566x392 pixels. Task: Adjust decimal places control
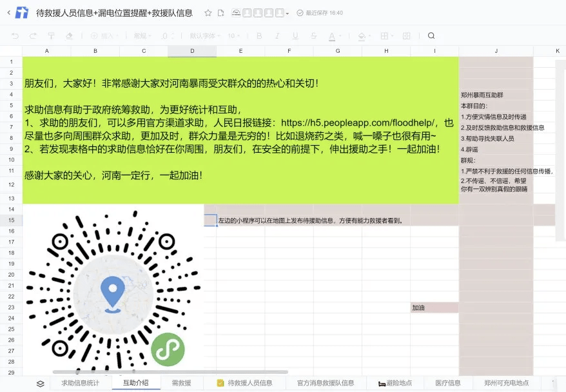click(x=168, y=35)
